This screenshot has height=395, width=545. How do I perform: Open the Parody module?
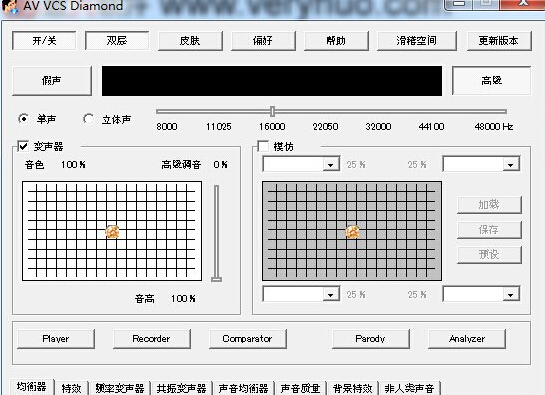371,338
